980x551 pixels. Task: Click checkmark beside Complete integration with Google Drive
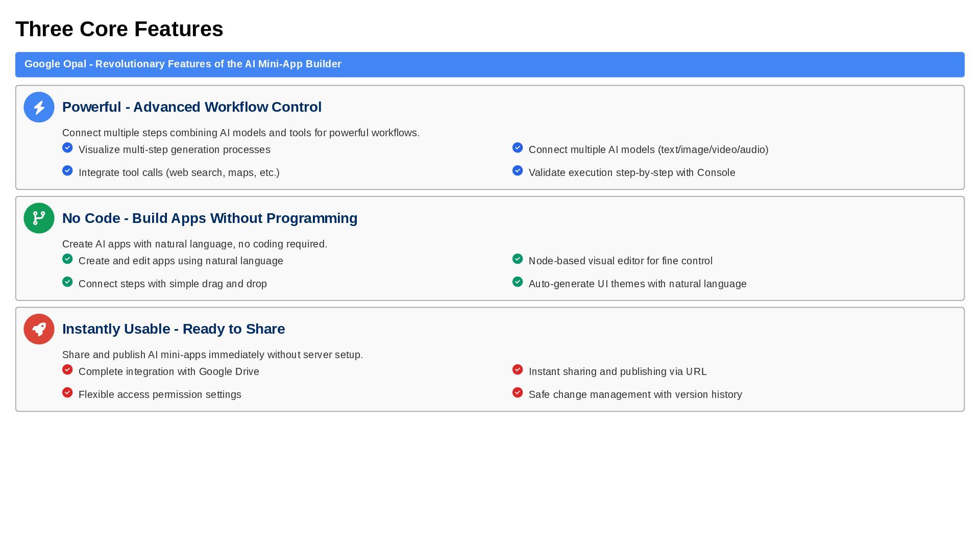(67, 370)
